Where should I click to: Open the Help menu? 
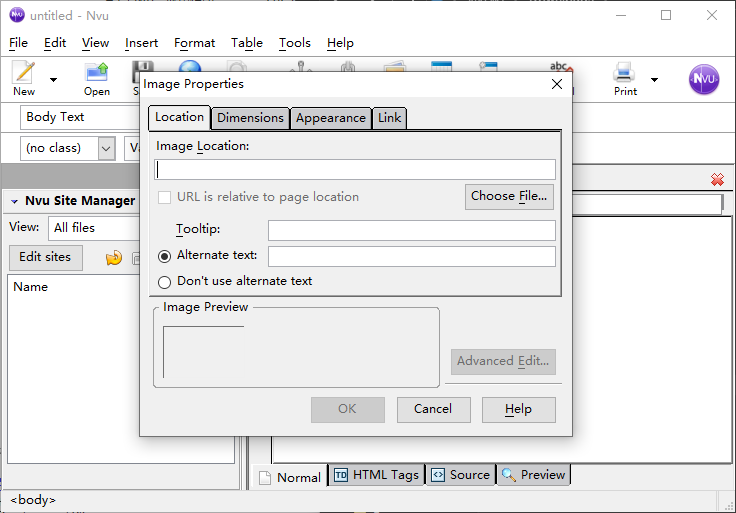pos(340,43)
